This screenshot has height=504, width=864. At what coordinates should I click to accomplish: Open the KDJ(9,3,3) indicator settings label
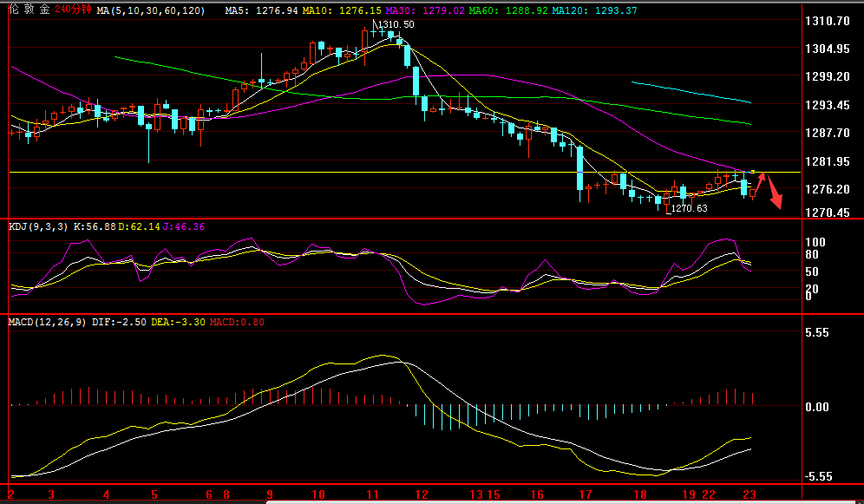coord(37,226)
